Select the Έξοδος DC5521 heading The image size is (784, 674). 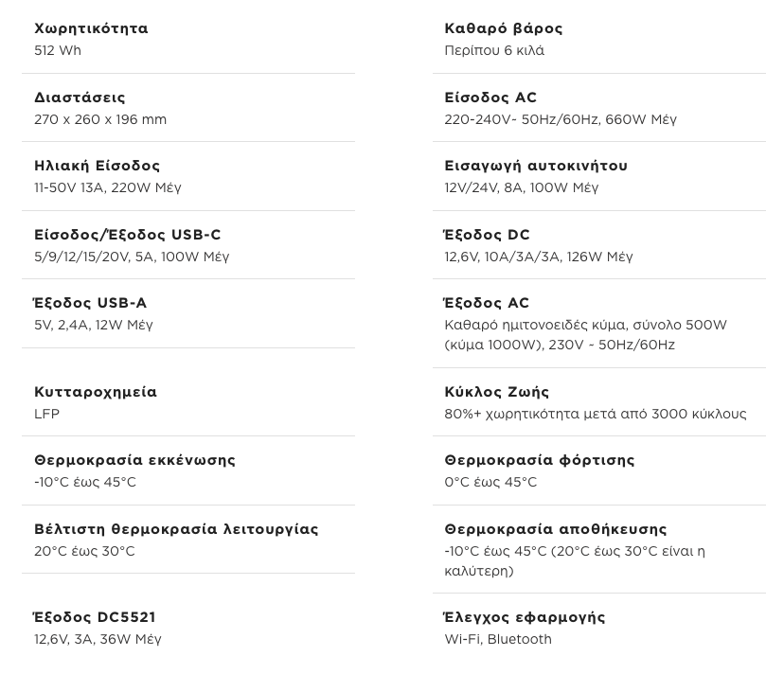pos(95,617)
